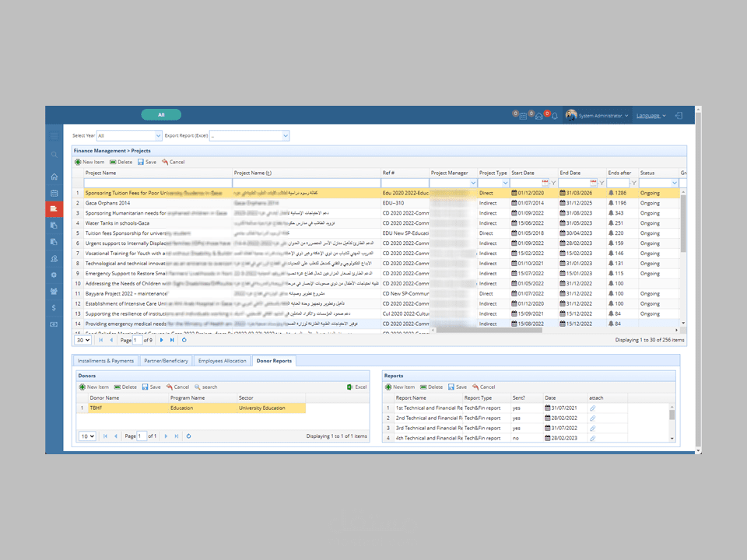This screenshot has width=747, height=560.
Task: Open Start Date filter calendar picker
Action: click(x=545, y=183)
